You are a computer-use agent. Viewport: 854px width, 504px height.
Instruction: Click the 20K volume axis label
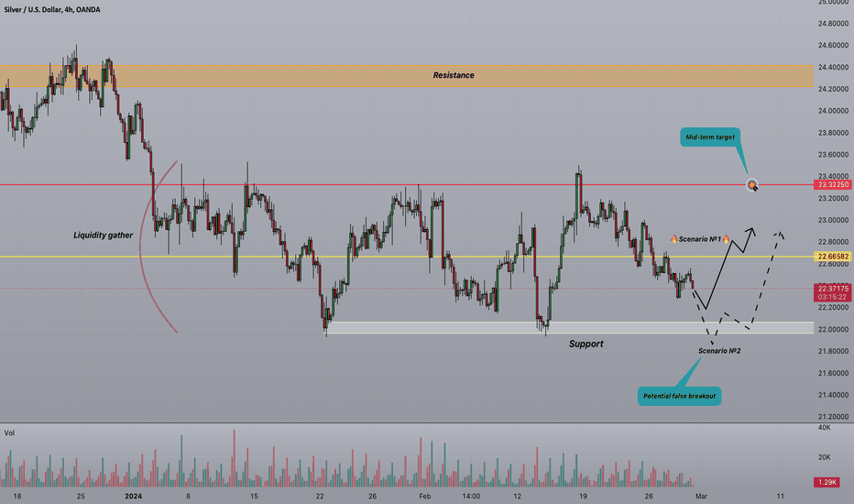point(824,457)
